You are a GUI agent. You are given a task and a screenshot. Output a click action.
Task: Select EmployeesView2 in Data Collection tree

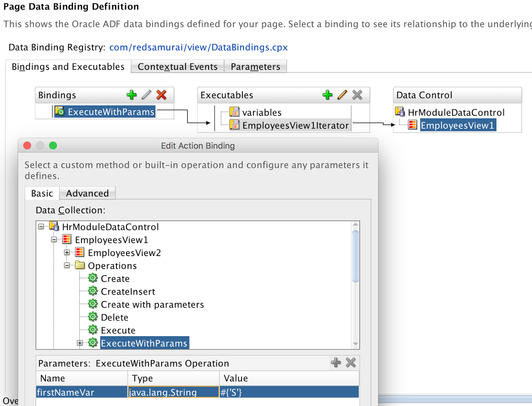[x=124, y=253]
